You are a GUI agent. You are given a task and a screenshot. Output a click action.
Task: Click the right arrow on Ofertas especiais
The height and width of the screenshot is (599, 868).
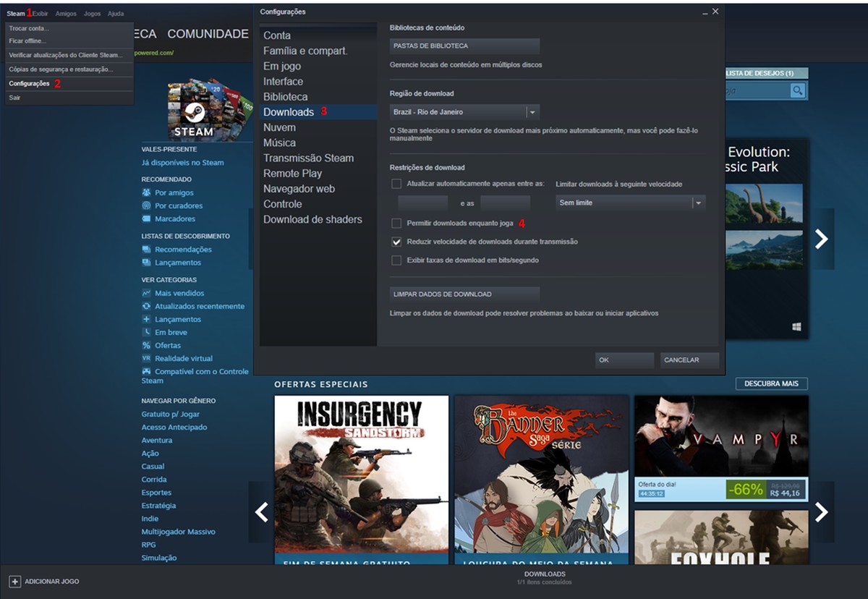click(822, 512)
